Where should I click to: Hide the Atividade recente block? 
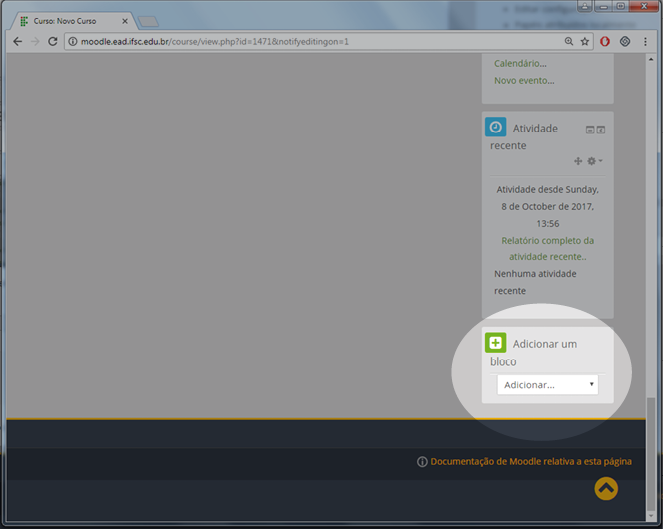pos(590,130)
